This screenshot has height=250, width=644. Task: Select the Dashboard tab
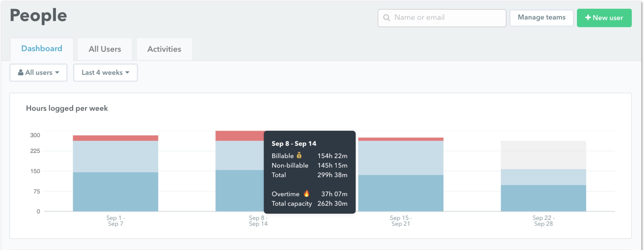pyautogui.click(x=41, y=49)
